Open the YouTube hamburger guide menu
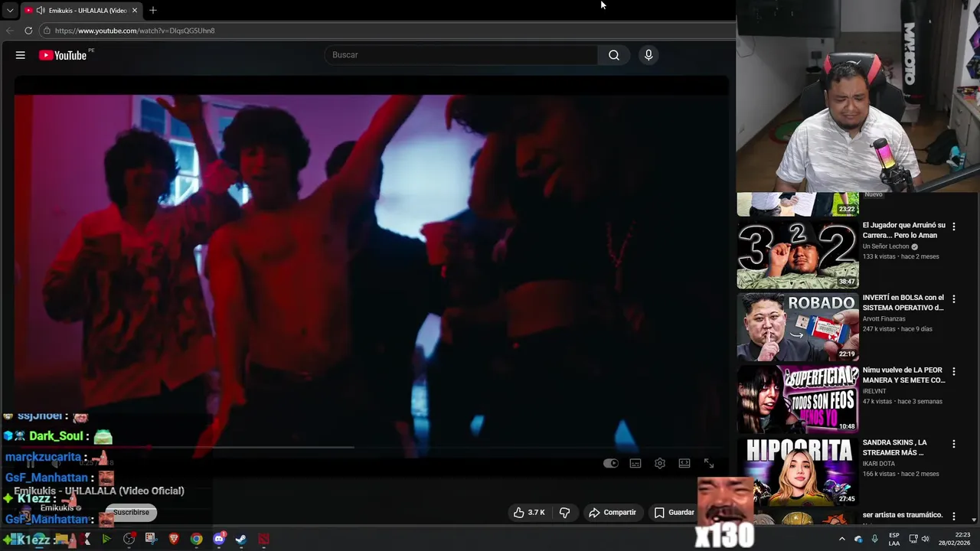 [x=21, y=55]
